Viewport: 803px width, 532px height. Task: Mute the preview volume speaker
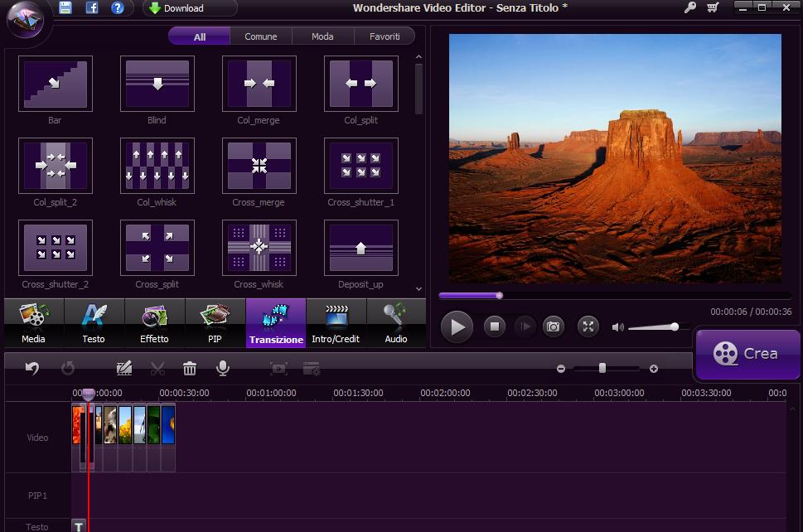[617, 327]
